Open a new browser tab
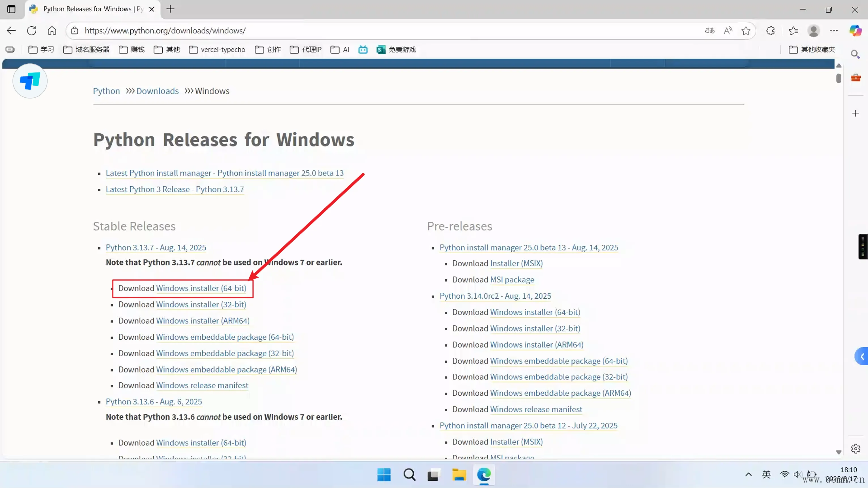Image resolution: width=868 pixels, height=488 pixels. point(171,9)
